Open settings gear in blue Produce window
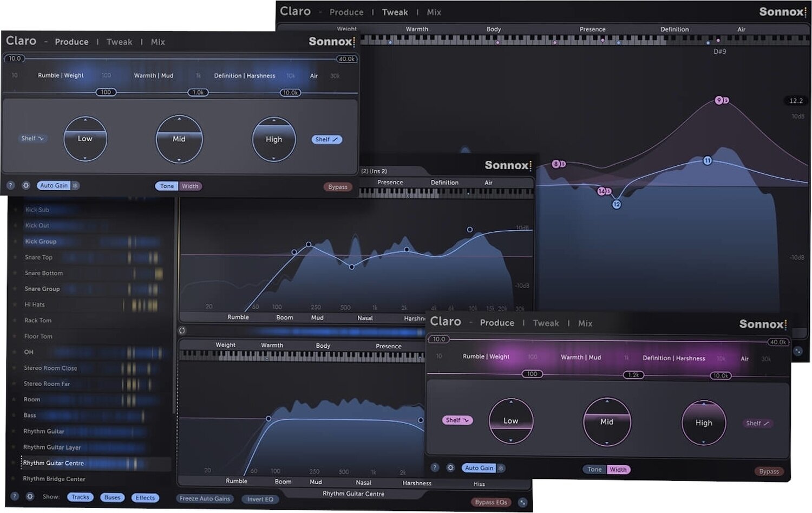Image resolution: width=812 pixels, height=513 pixels. pyautogui.click(x=25, y=185)
